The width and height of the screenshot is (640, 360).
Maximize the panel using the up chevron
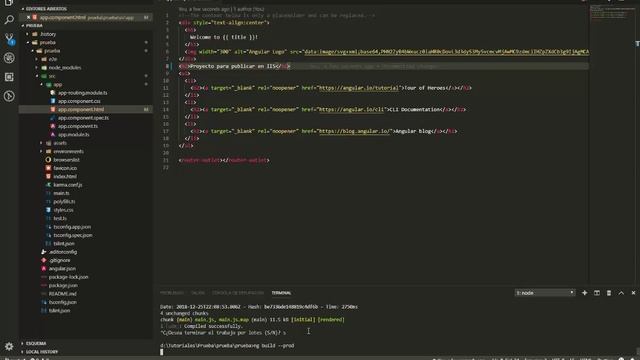coord(621,293)
